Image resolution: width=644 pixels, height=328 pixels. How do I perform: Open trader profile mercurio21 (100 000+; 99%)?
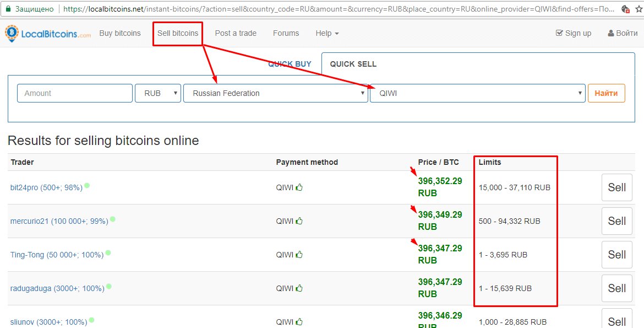(59, 222)
